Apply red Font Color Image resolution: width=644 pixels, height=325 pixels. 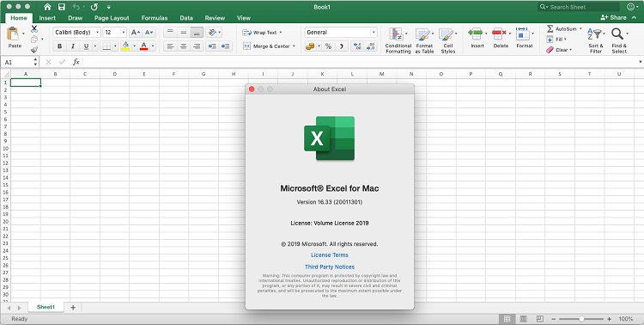pos(143,46)
